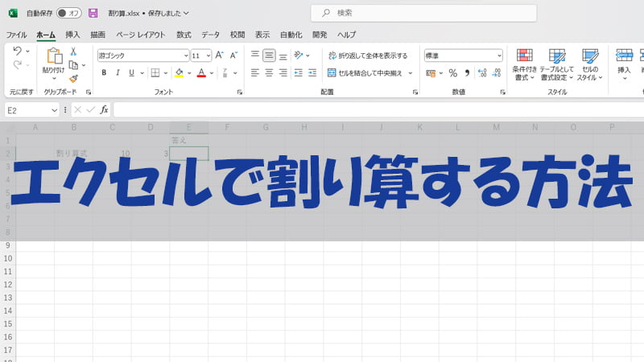Toggle the 自動保存 AutoSave switch
Image resolution: width=644 pixels, height=362 pixels.
tap(68, 13)
